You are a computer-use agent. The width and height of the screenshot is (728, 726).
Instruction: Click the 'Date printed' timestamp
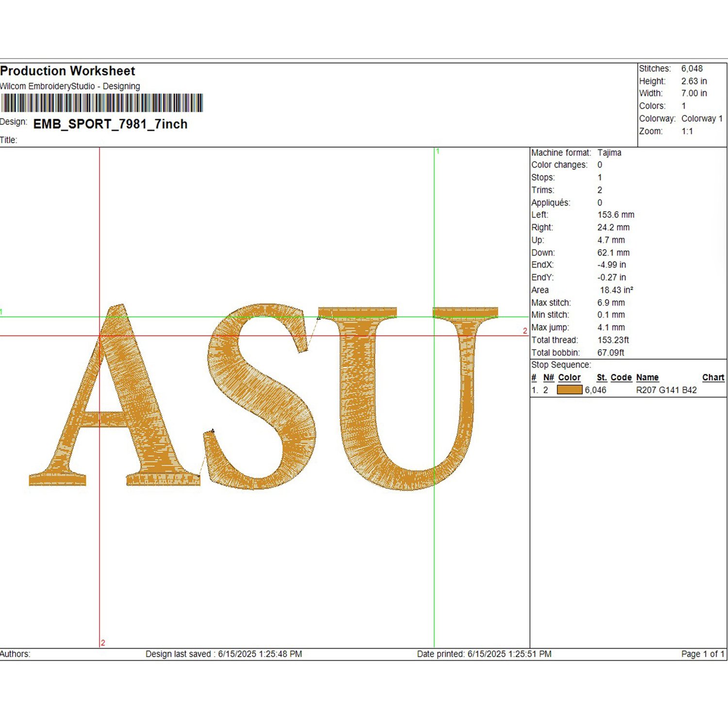(484, 654)
